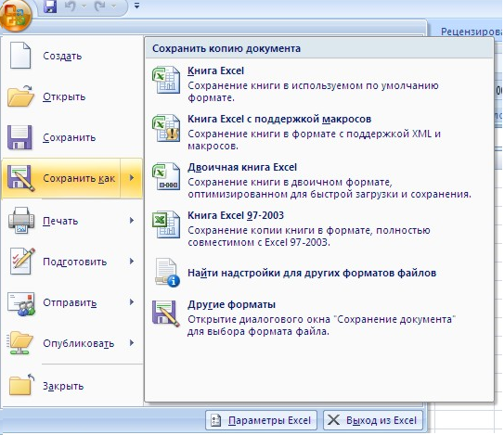Click the open folder icon for Открыть
This screenshot has width=504, height=435.
20,96
